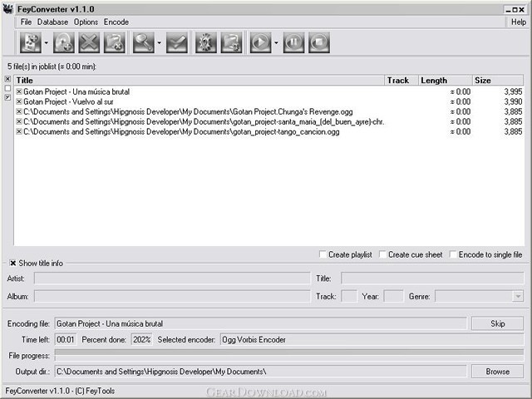Open the Help menu
The image size is (532, 399).
pos(519,22)
